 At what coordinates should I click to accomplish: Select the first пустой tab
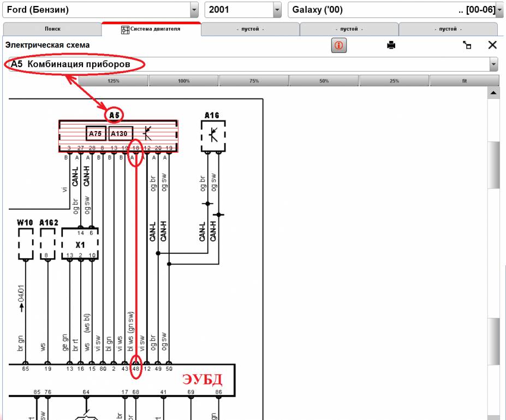click(x=250, y=29)
